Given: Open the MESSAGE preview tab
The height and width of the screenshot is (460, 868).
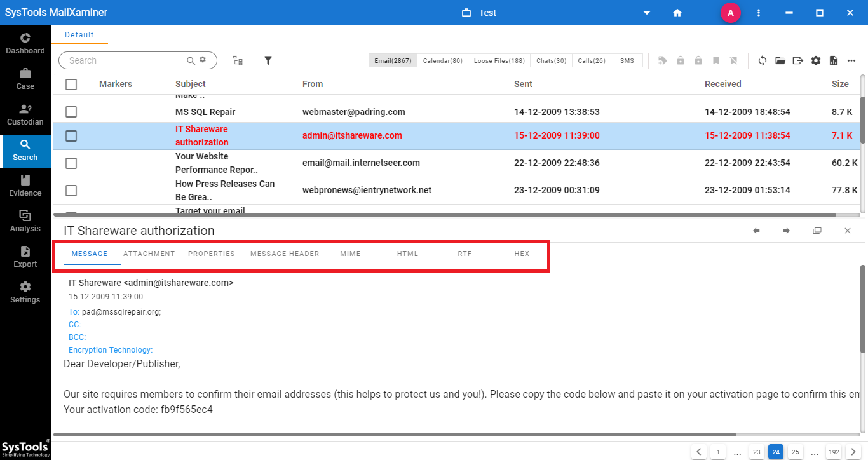Looking at the screenshot, I should point(90,254).
